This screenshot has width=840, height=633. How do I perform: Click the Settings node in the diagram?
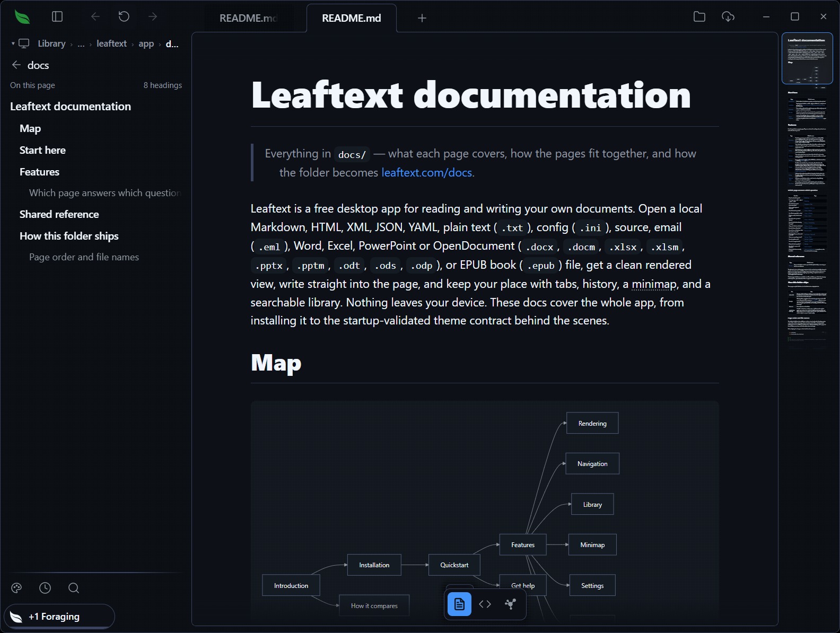point(592,585)
